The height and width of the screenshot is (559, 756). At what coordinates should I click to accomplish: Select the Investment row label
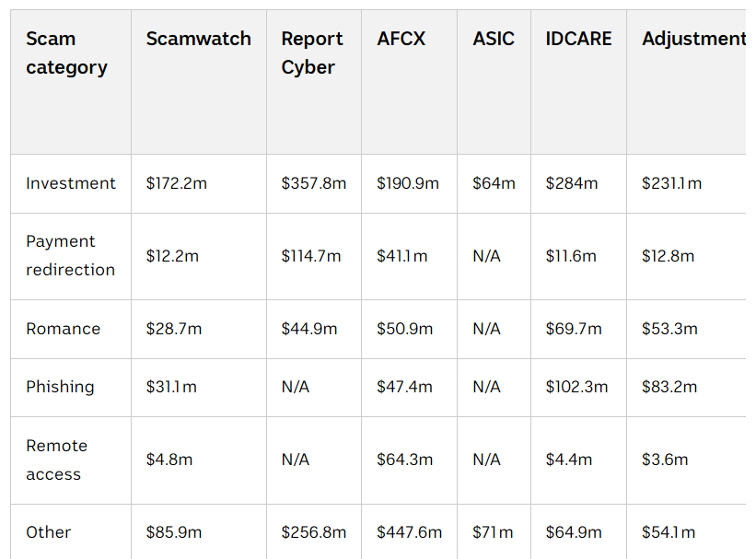click(71, 183)
